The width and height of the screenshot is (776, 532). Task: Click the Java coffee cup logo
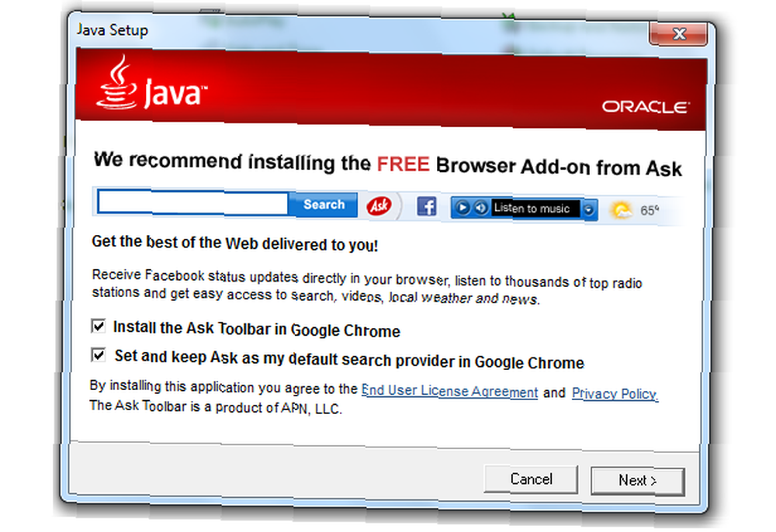point(117,82)
